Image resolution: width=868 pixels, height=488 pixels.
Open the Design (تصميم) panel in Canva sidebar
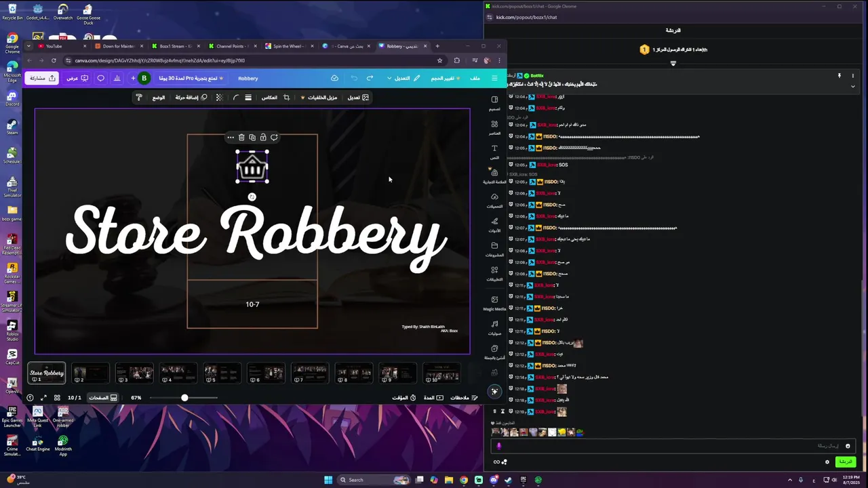(494, 102)
